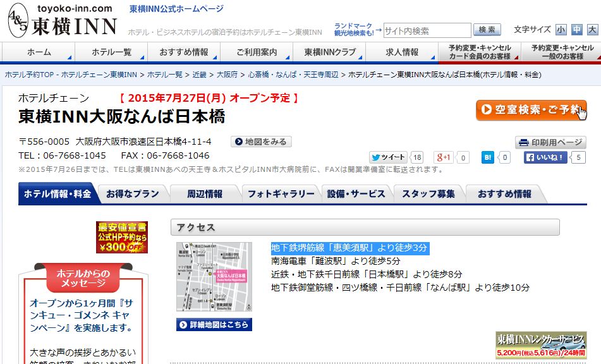601x364 pixels.
Task: Switch to the スタッフ募集 tab
Action: (428, 194)
